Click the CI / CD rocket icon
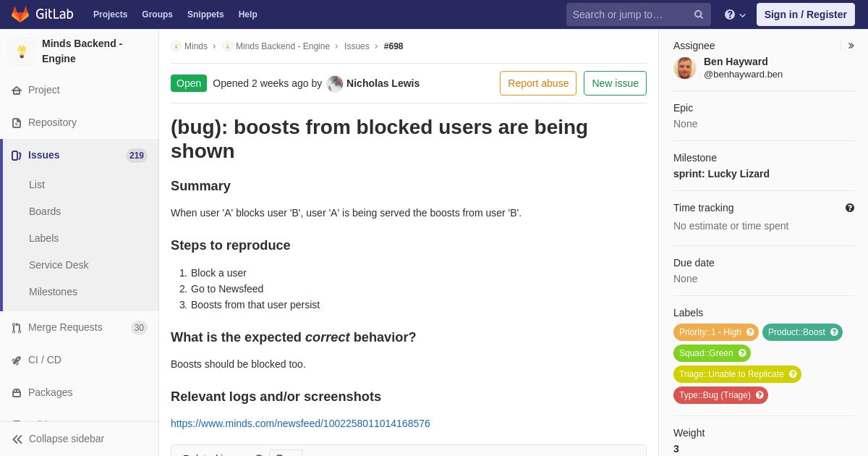 [17, 360]
